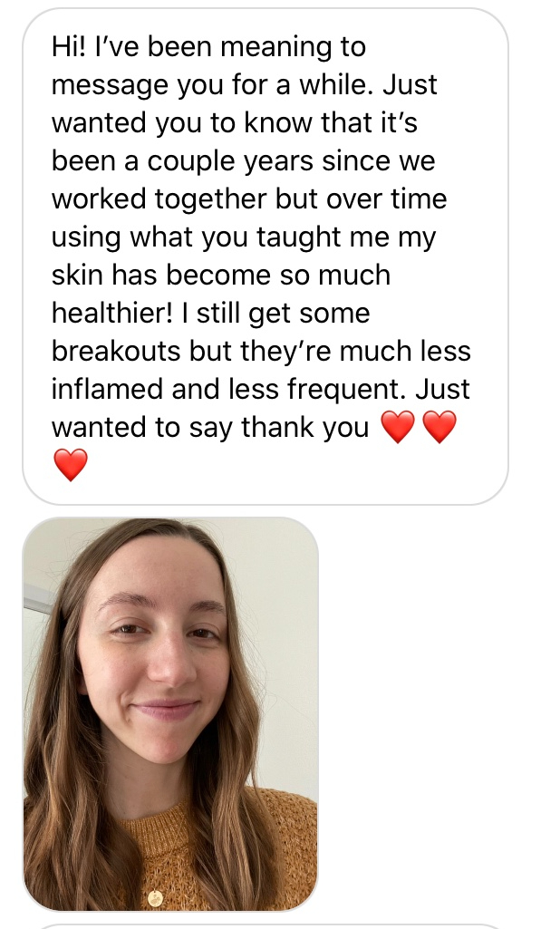
Task: Click the word 'skin' in the message
Action: pos(78,275)
